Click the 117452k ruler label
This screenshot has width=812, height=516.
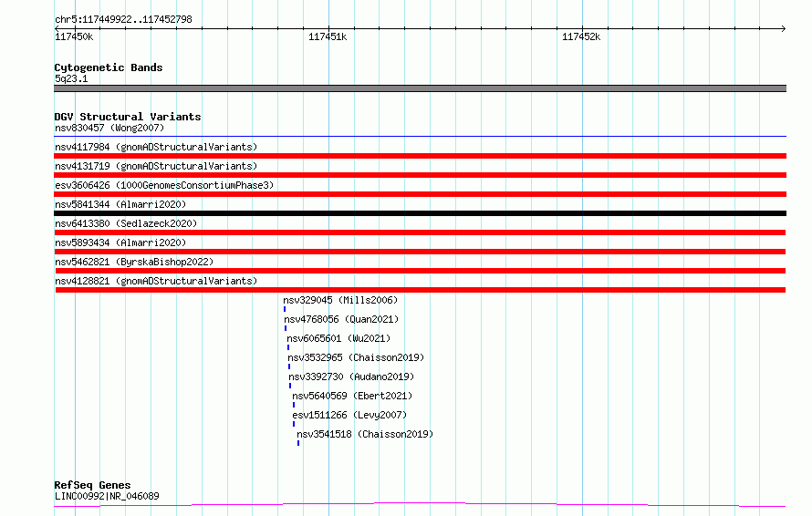[x=581, y=36]
